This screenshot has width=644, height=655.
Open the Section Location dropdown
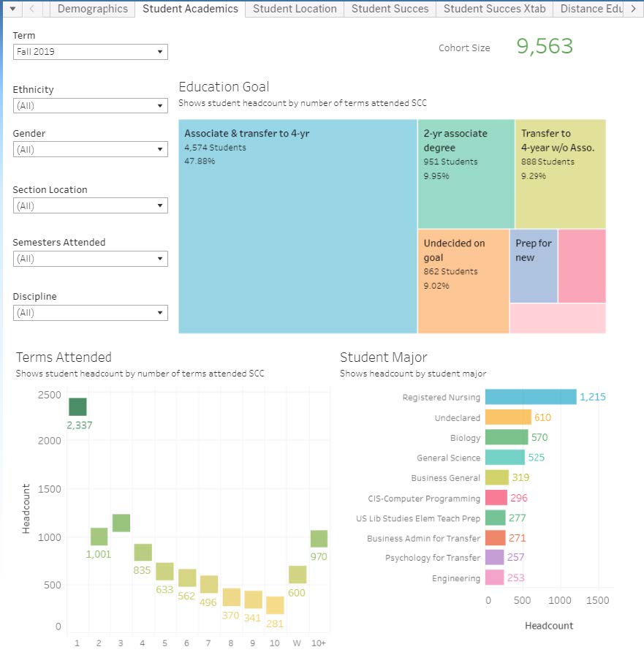point(90,205)
